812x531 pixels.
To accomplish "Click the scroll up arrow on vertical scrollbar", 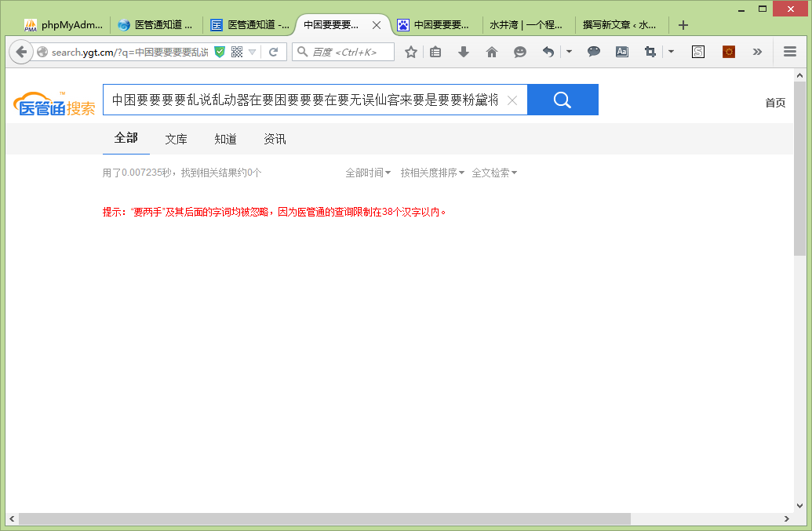I will [799, 75].
